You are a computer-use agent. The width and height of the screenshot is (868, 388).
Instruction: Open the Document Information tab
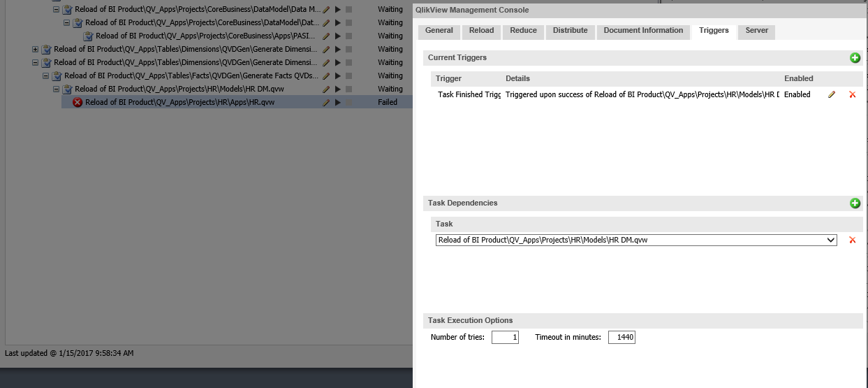[x=643, y=31]
